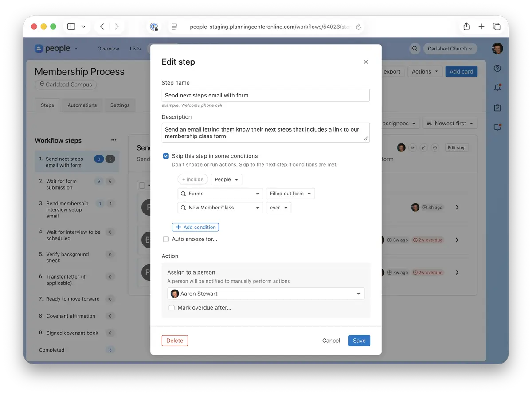Click the clock icon beside Edit step
The height and width of the screenshot is (395, 532).
(435, 147)
